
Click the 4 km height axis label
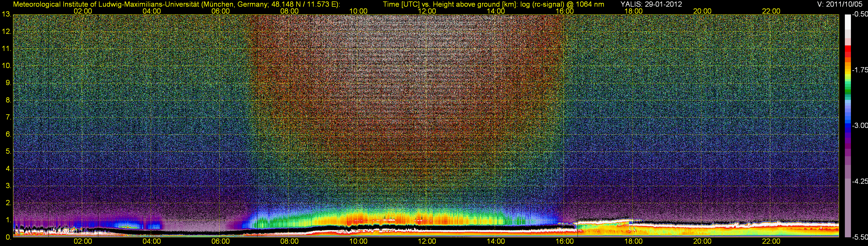tap(8, 169)
